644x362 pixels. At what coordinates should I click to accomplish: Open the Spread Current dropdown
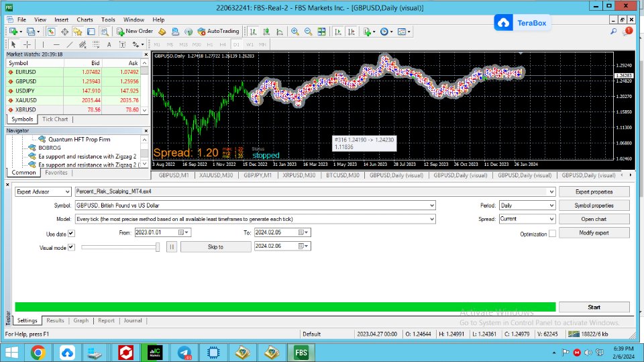(x=527, y=219)
